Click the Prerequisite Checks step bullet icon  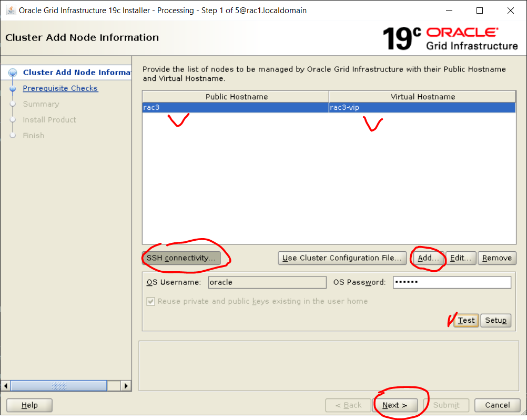coord(13,89)
